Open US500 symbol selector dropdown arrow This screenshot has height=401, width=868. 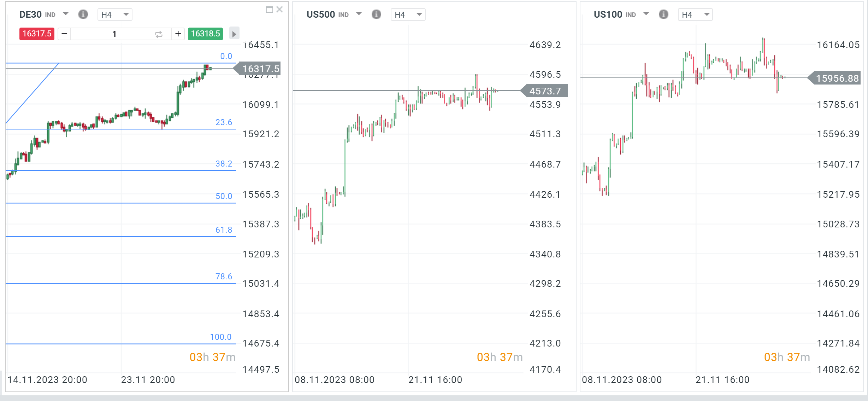[359, 14]
